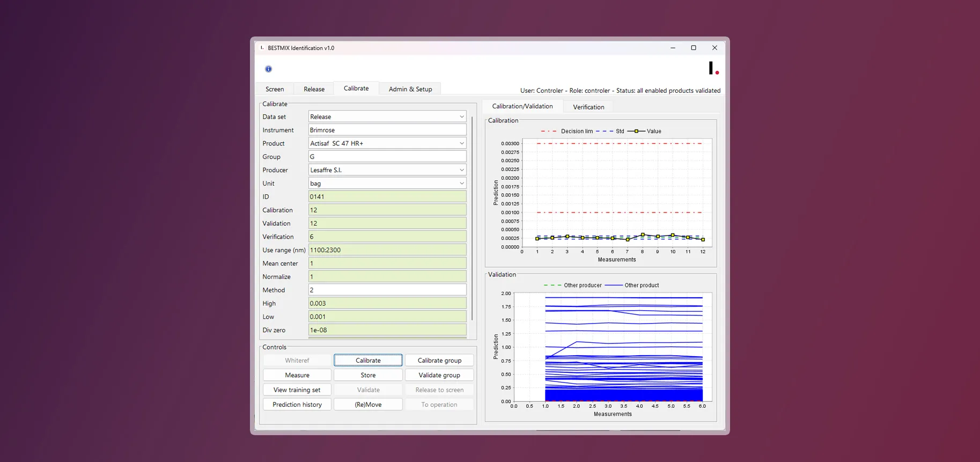
Task: Switch to the Screen tab
Action: (275, 89)
